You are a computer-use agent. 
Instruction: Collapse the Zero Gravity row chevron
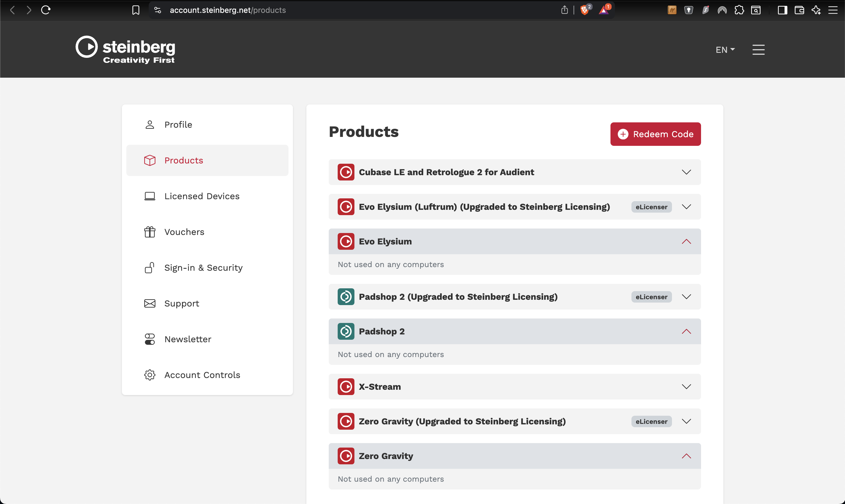(686, 456)
